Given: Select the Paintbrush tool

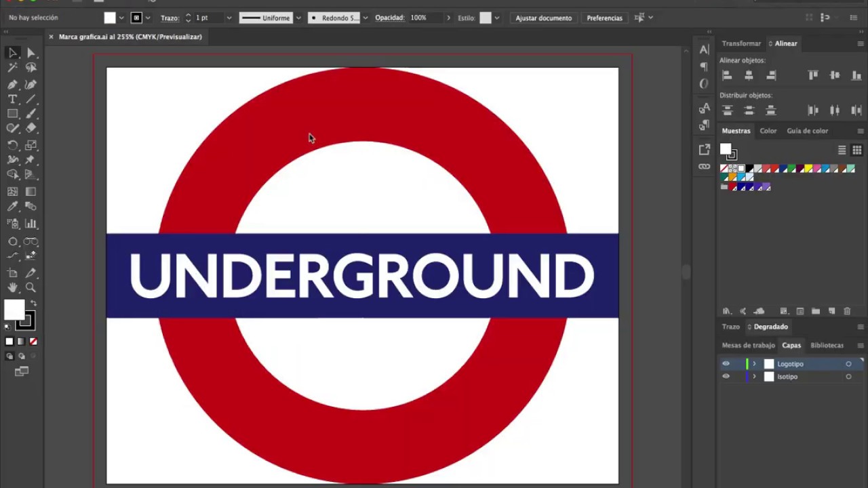Looking at the screenshot, I should click(x=31, y=114).
